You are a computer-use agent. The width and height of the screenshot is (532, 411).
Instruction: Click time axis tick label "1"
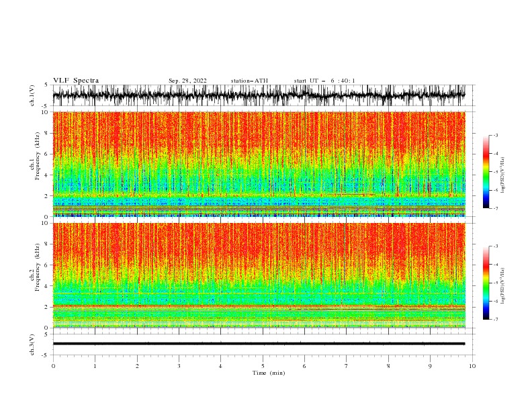coord(95,366)
